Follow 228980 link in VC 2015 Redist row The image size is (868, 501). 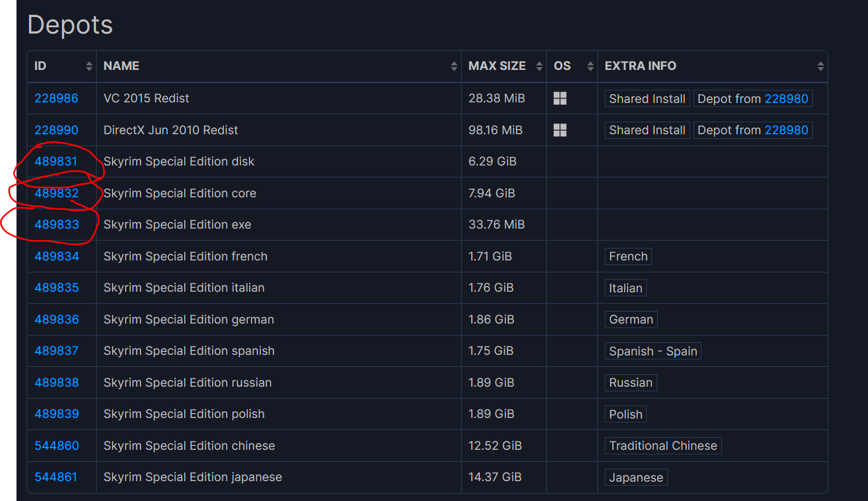tap(786, 99)
